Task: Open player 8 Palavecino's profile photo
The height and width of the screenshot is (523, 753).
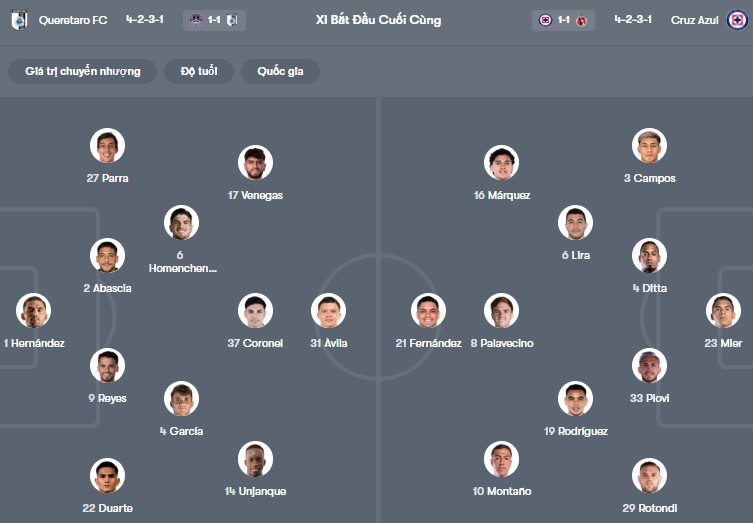Action: coord(502,311)
